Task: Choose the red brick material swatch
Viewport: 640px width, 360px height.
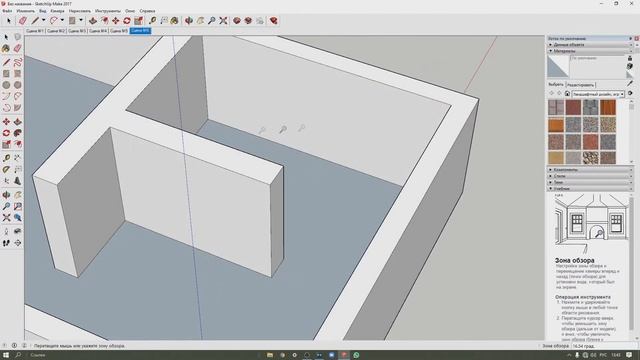Action: pyautogui.click(x=573, y=107)
